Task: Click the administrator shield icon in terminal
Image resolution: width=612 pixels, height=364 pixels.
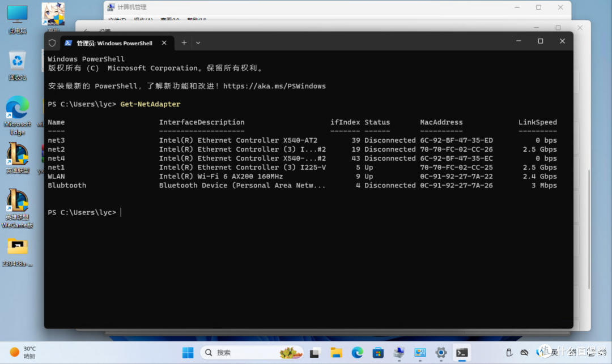Action: tap(52, 43)
